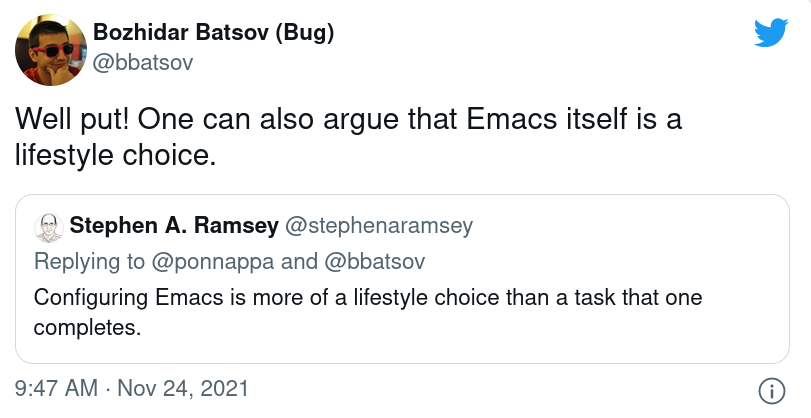Open the tweet info icon
Image resolution: width=811 pixels, height=418 pixels.
point(772,391)
